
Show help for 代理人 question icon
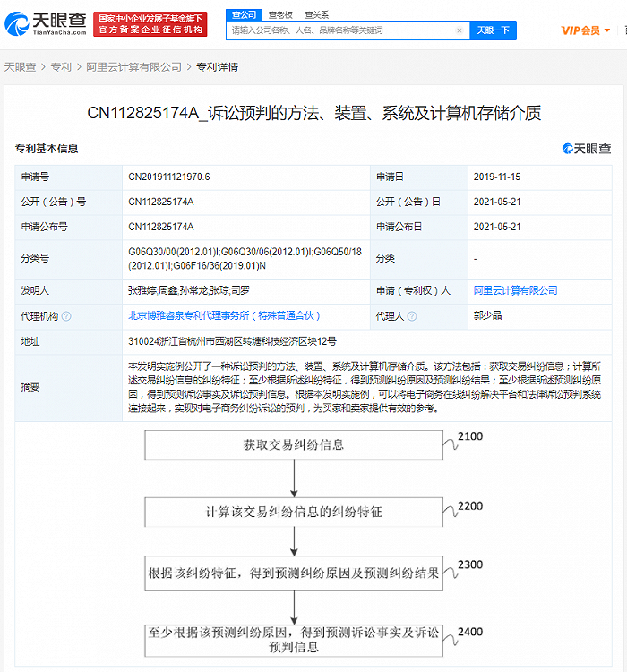click(412, 316)
